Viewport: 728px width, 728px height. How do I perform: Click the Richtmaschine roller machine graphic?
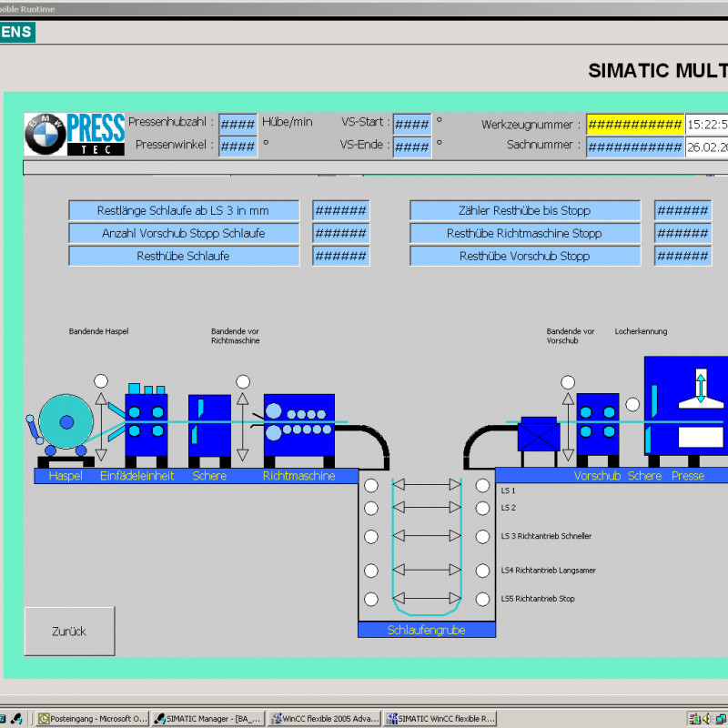(299, 430)
